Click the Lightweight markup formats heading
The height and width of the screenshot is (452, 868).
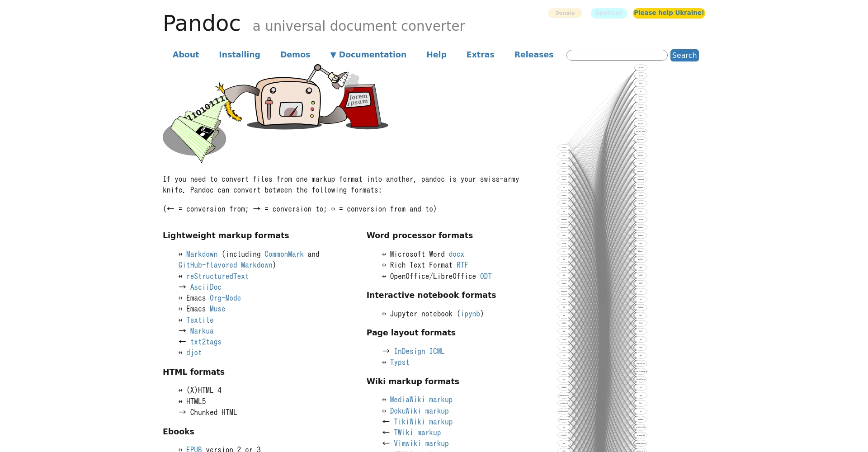[x=226, y=235]
